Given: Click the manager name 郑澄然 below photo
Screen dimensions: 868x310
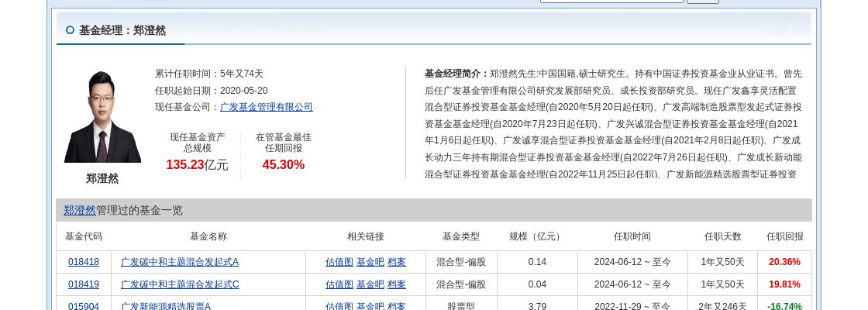Looking at the screenshot, I should coord(102,178).
